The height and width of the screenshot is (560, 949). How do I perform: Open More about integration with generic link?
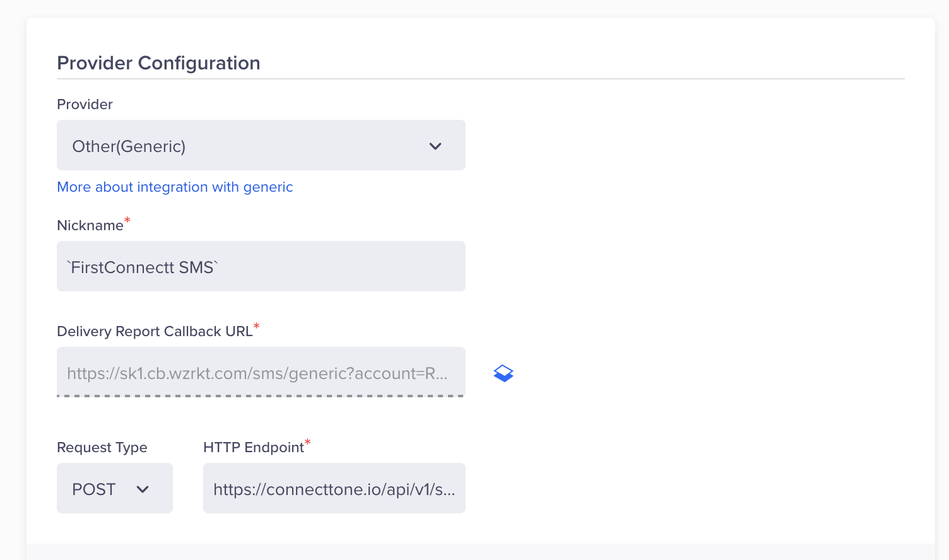(x=175, y=187)
